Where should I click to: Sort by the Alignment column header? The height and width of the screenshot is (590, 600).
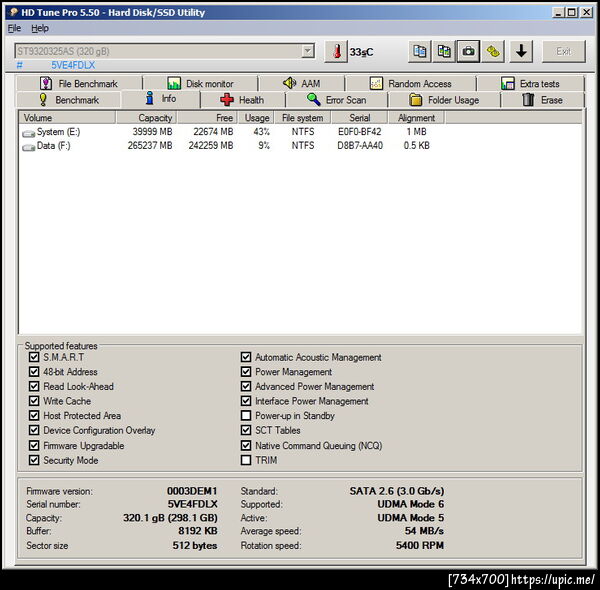(416, 118)
